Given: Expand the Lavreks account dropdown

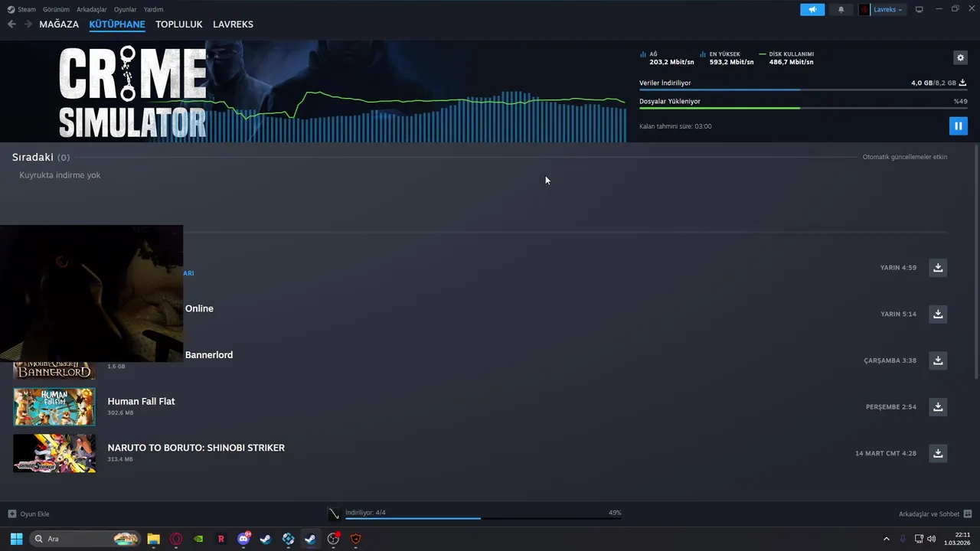Looking at the screenshot, I should click(887, 9).
